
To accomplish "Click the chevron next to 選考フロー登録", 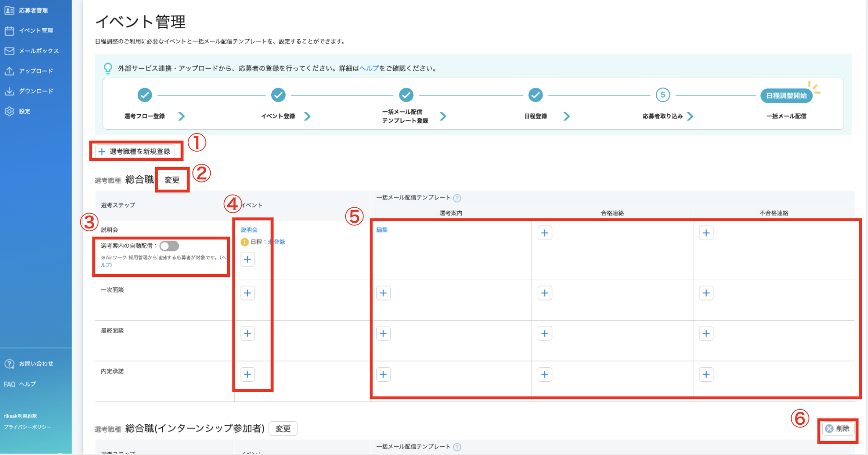I will (181, 116).
